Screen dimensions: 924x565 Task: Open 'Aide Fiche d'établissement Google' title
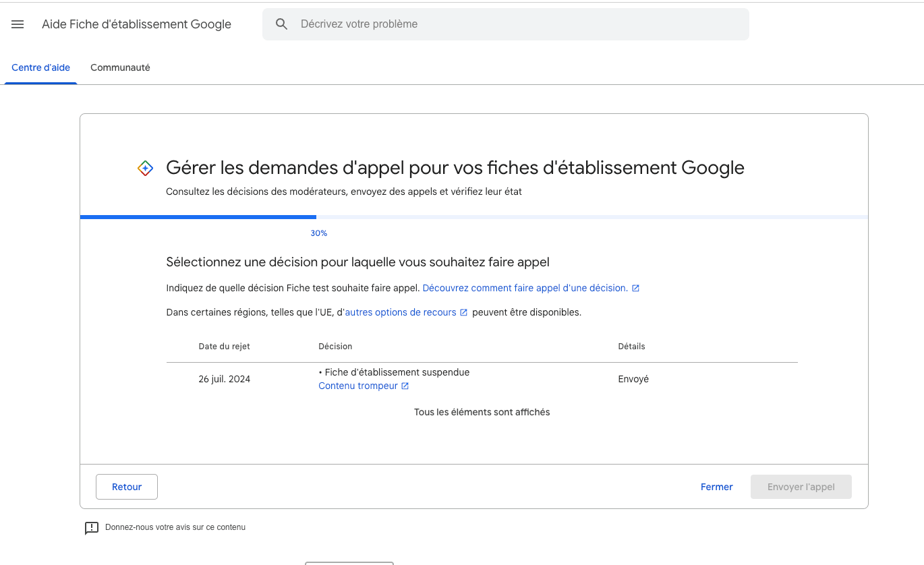pyautogui.click(x=136, y=24)
